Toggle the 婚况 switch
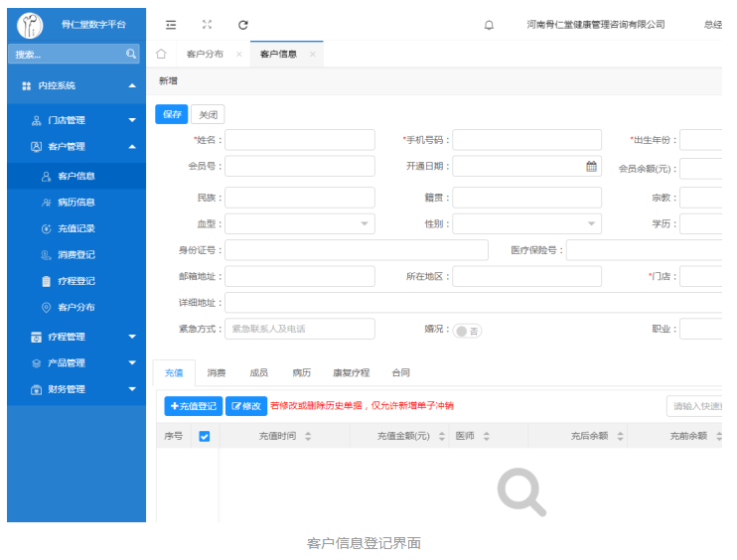This screenshot has width=737, height=560. 467,332
